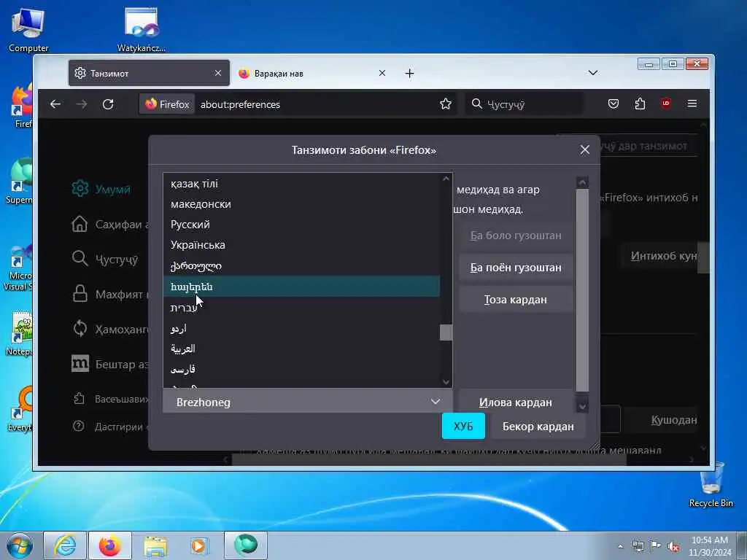This screenshot has height=560, width=747.
Task: Click the Firefox taskbar icon
Action: pos(110,545)
